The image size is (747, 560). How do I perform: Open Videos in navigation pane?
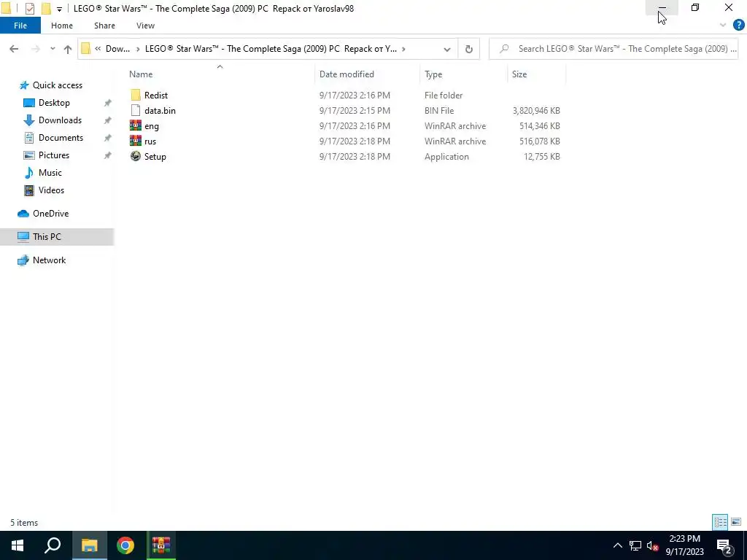tap(51, 190)
